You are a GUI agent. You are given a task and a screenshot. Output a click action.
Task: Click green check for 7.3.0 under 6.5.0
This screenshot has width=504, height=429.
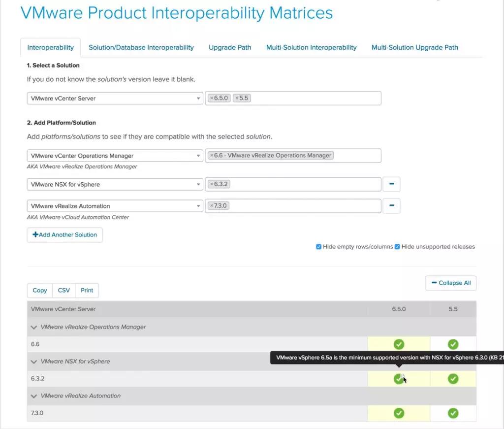click(x=399, y=413)
